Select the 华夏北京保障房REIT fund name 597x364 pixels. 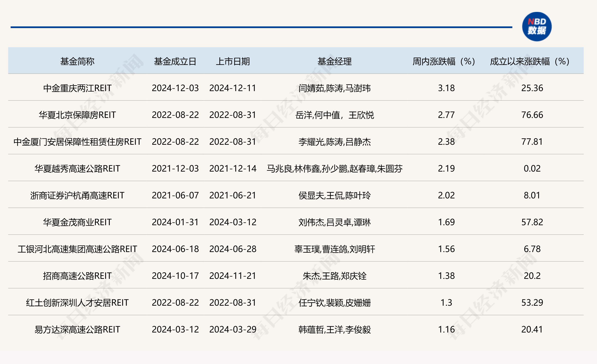(x=77, y=115)
